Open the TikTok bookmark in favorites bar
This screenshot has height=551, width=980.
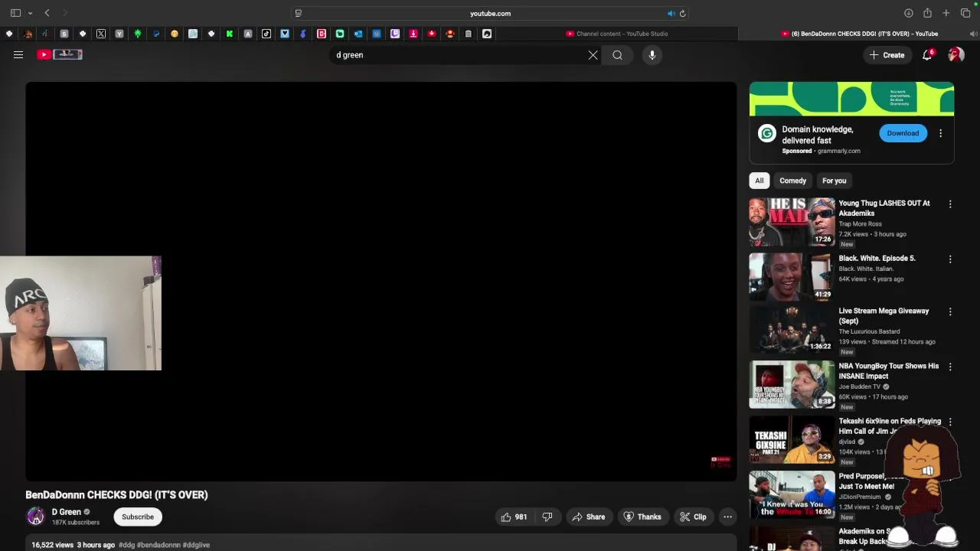click(266, 34)
